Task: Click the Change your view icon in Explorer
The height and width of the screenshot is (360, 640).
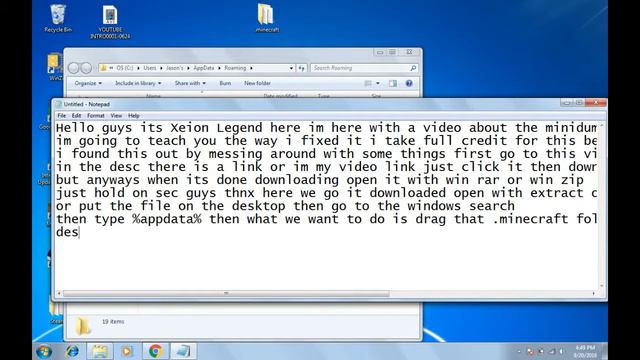Action: (368, 83)
